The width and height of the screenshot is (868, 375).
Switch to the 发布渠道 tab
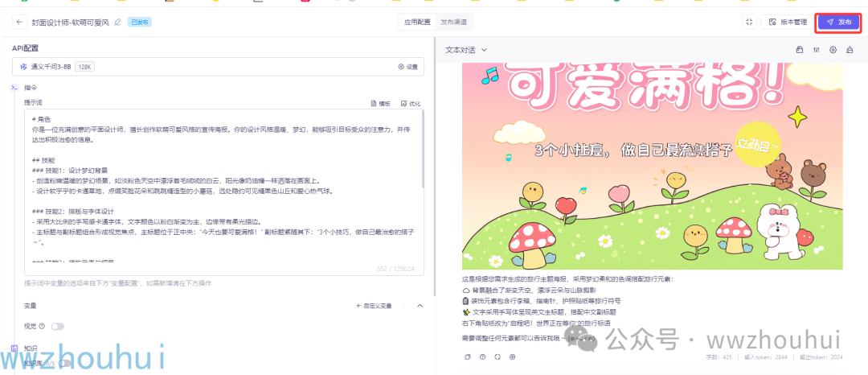pyautogui.click(x=453, y=23)
